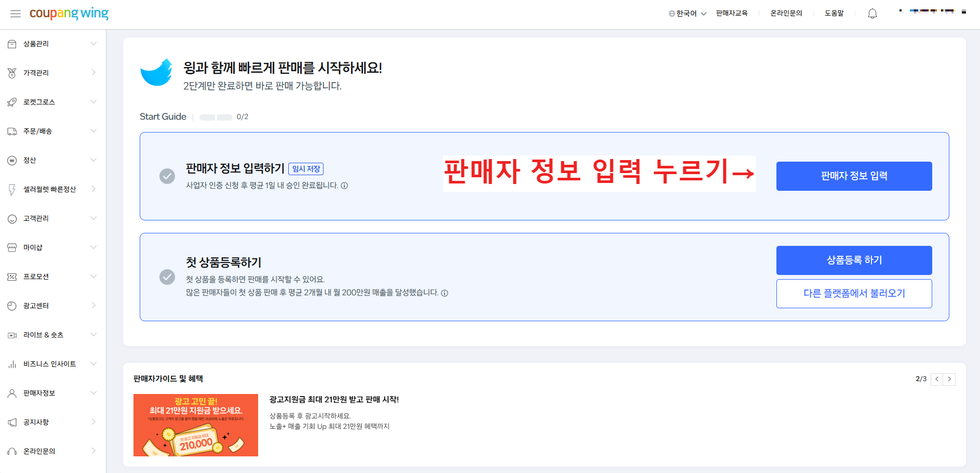This screenshot has width=980, height=473.
Task: Click the 라이브 & 숏츠 camera icon
Action: (x=12, y=335)
